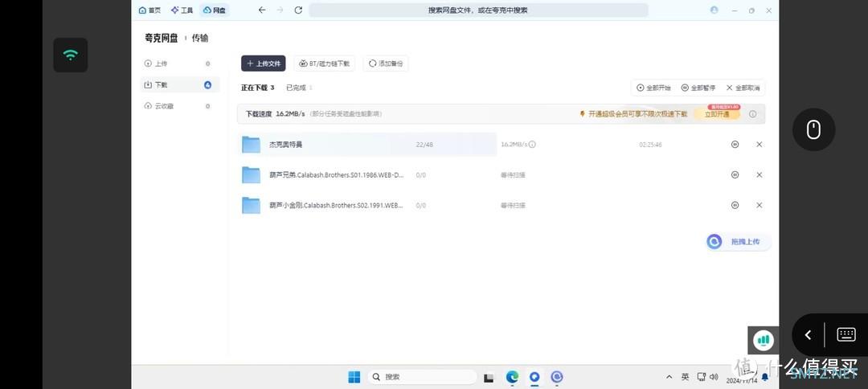The image size is (868, 389).
Task: Switch to the 正在下载 tab
Action: click(x=257, y=88)
